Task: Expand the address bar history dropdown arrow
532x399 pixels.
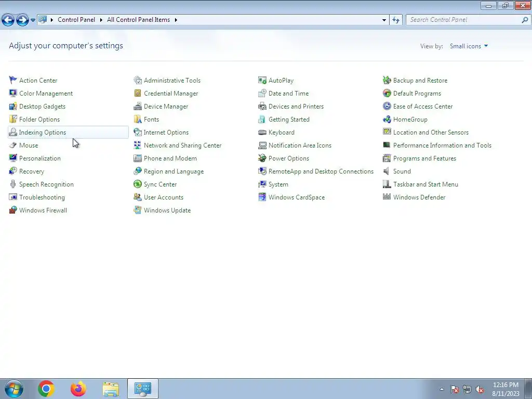Action: pos(384,20)
